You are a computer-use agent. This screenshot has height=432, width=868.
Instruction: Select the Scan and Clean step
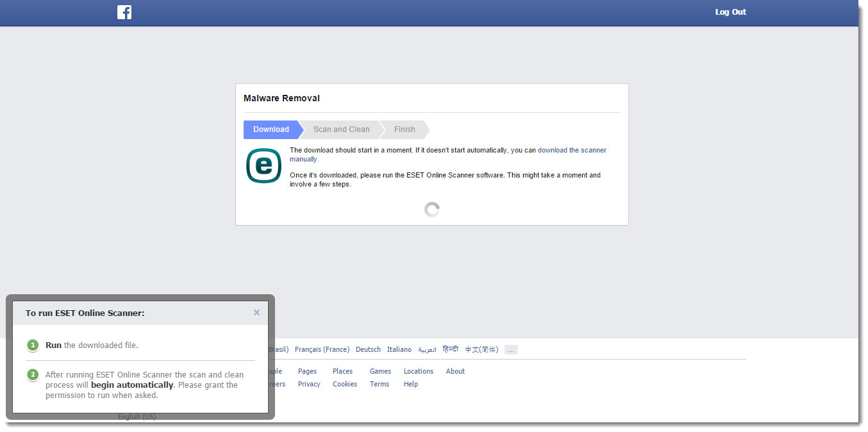coord(342,129)
